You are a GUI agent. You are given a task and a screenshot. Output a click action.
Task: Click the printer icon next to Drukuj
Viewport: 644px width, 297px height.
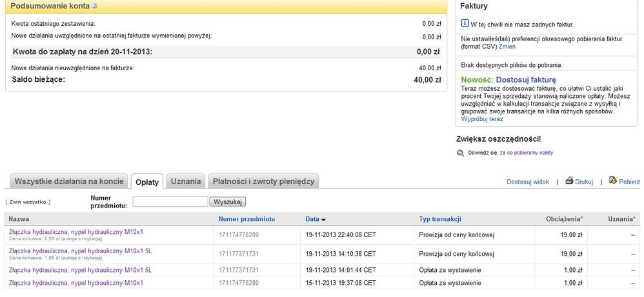tap(570, 181)
